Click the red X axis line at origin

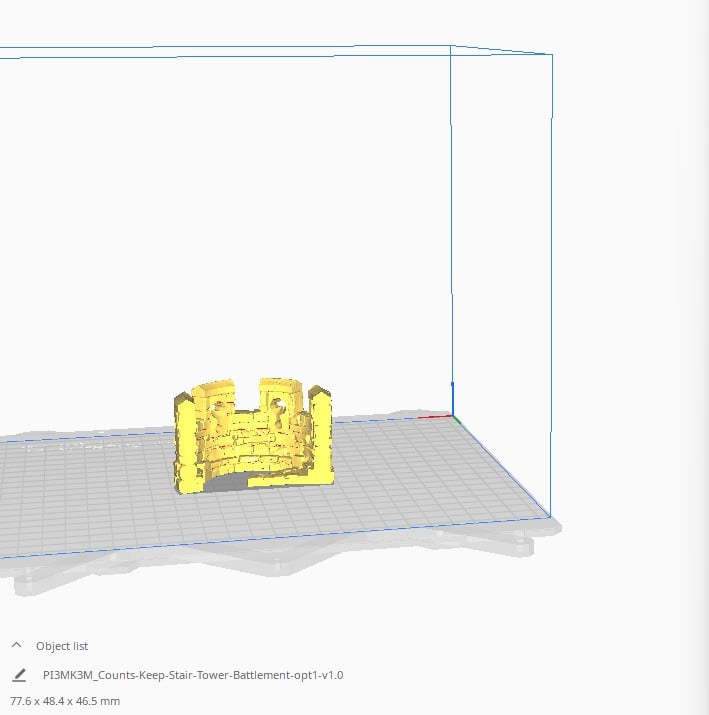438,416
